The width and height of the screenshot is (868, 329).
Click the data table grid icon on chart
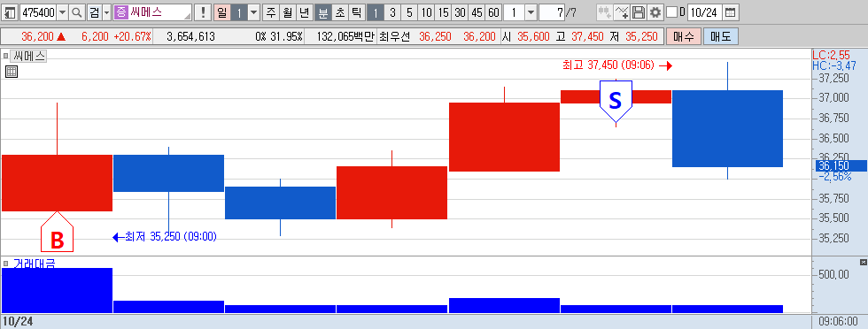(12, 72)
